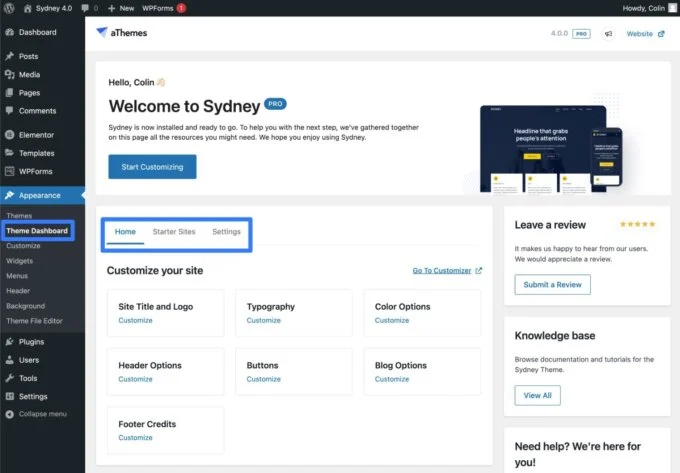Select Theme Dashboard submenu item

tap(37, 231)
